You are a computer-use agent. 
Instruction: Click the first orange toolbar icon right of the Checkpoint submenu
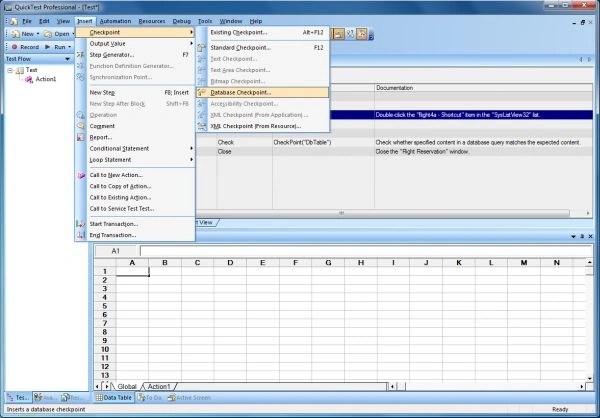[x=338, y=34]
